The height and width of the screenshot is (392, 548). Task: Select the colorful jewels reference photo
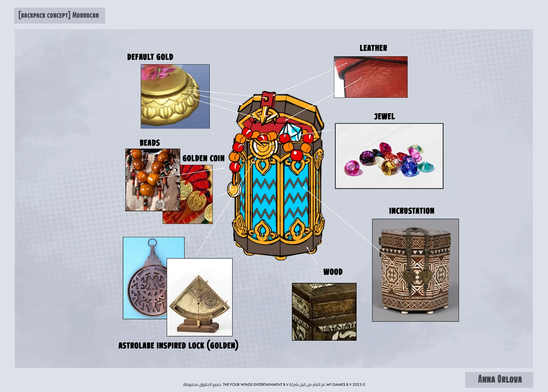pos(389,156)
